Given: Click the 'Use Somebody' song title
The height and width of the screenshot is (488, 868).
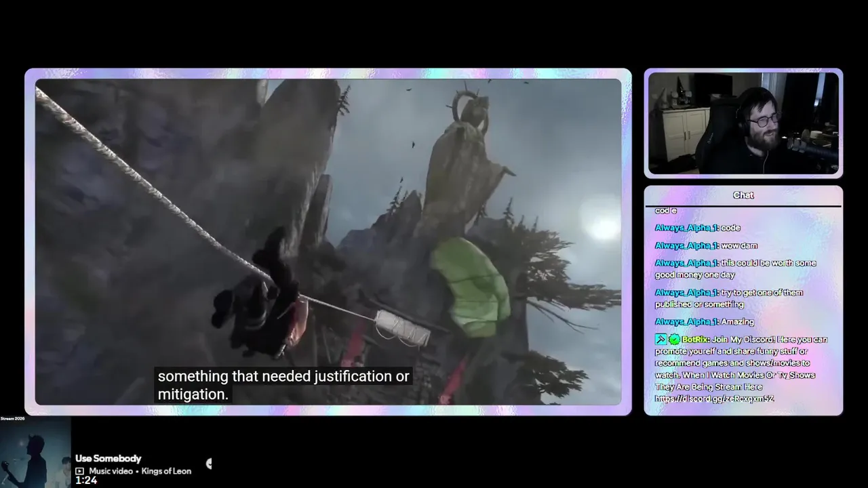Looking at the screenshot, I should tap(108, 459).
